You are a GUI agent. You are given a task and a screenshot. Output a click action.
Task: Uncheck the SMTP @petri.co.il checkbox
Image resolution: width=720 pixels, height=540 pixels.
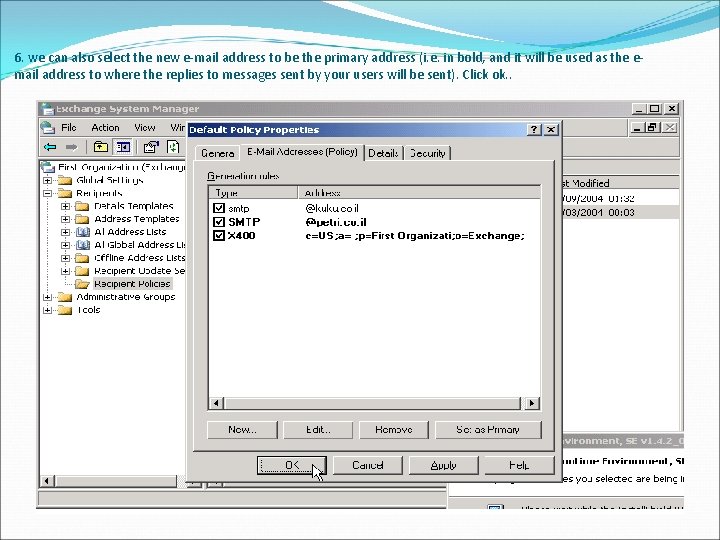(x=219, y=222)
